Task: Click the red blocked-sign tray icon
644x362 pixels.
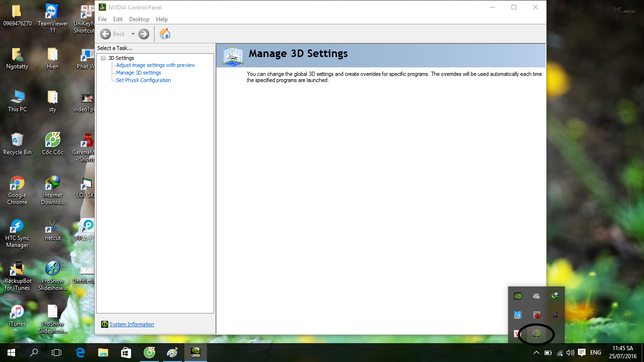Action: click(537, 315)
